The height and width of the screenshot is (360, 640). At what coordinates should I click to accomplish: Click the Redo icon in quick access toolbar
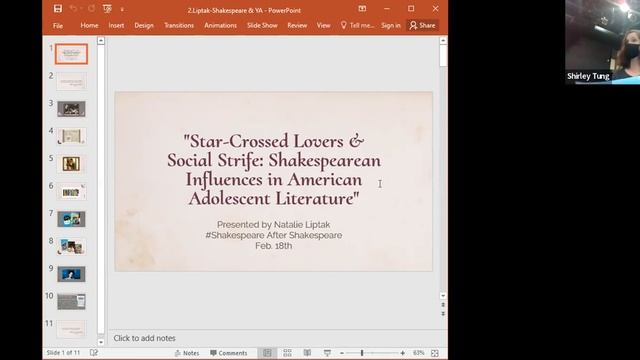pos(91,9)
